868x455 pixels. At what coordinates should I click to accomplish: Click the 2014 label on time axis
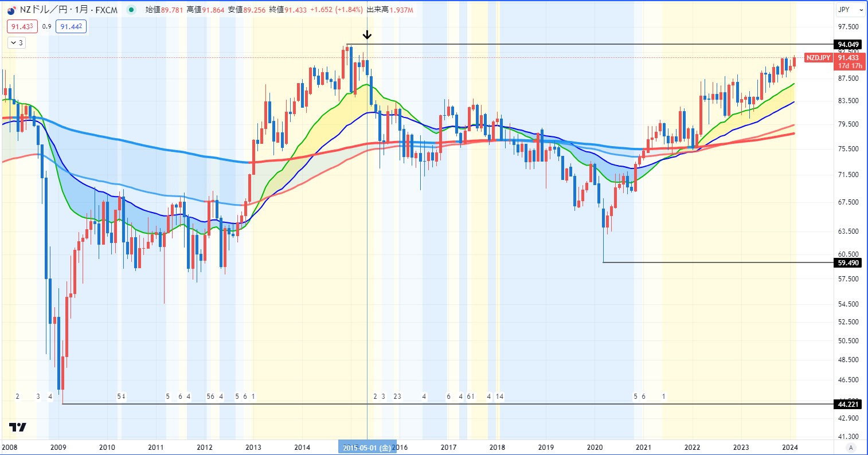coord(302,448)
